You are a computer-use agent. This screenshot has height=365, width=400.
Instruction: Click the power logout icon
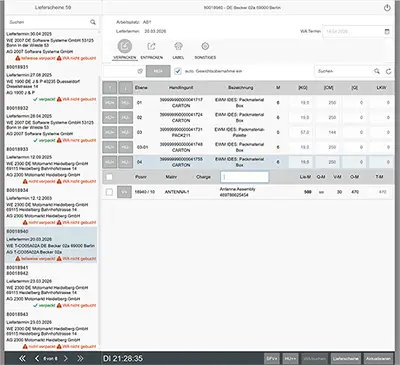pos(387,8)
